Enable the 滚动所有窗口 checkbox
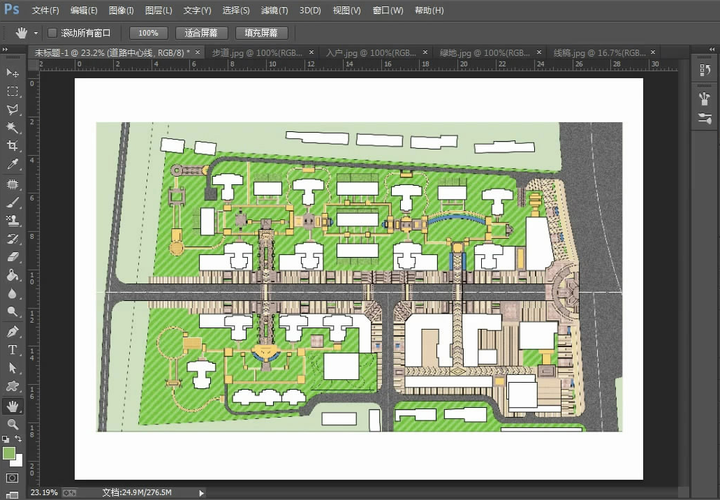 tap(52, 33)
